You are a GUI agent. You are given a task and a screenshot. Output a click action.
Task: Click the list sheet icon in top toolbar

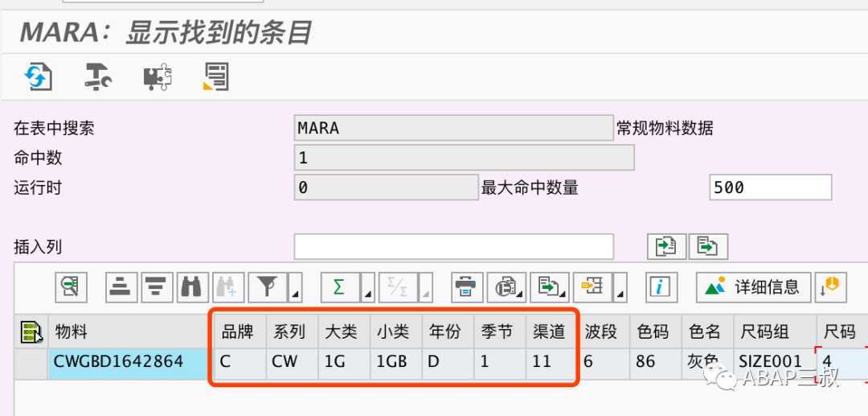pyautogui.click(x=216, y=77)
